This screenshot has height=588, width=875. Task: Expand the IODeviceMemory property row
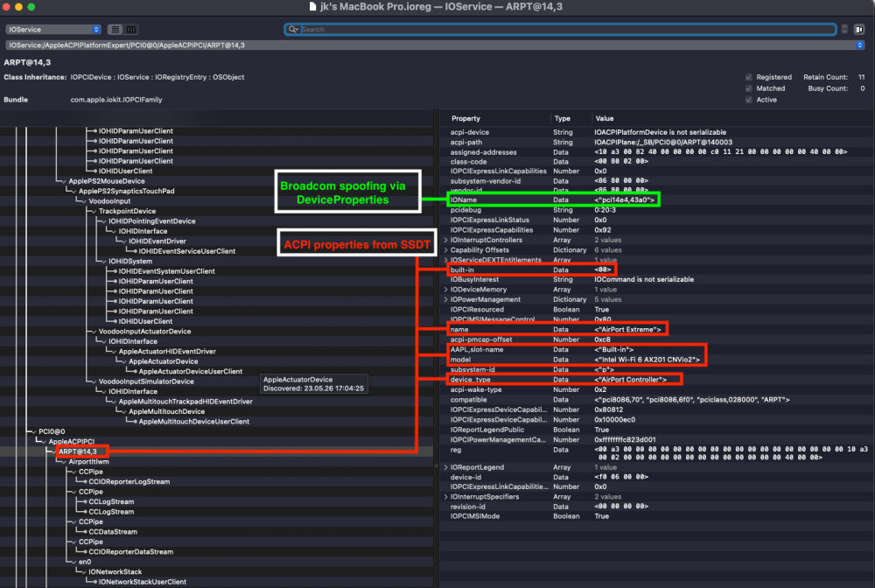click(446, 290)
